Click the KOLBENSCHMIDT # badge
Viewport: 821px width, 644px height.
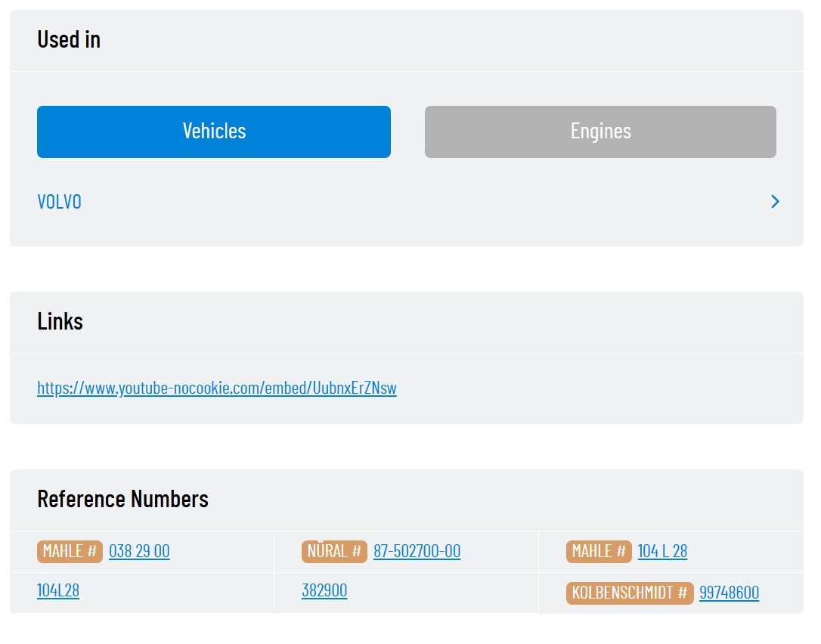pyautogui.click(x=630, y=593)
